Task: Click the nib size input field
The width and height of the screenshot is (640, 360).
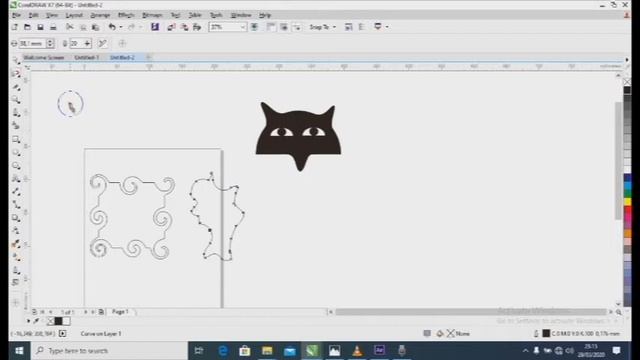Action: [x=33, y=43]
